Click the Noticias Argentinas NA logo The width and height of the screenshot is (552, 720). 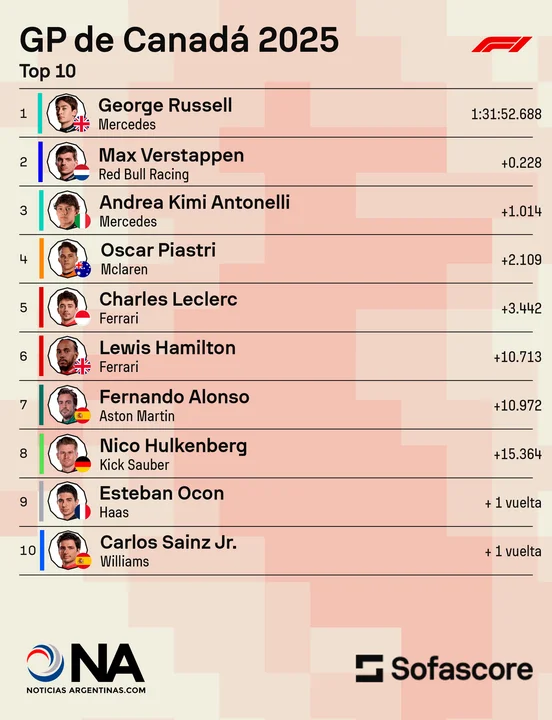85,668
